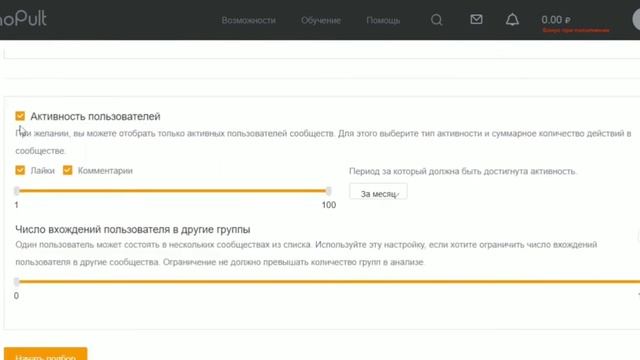Click 'Активность пользователей' heading text
Image resolution: width=640 pixels, height=360 pixels.
pyautogui.click(x=95, y=116)
